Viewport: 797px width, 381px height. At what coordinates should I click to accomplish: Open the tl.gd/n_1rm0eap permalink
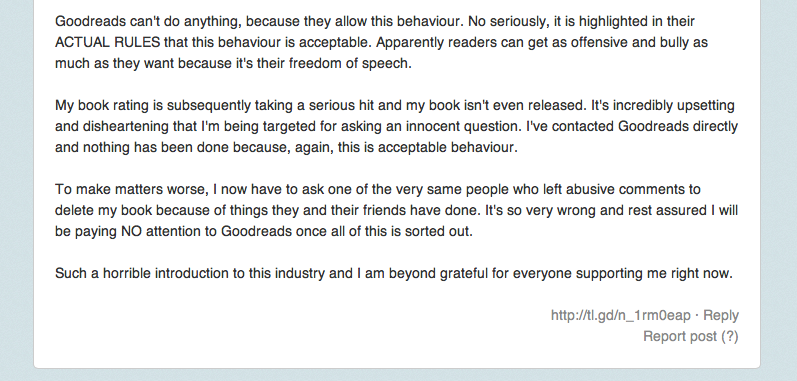[x=621, y=315]
